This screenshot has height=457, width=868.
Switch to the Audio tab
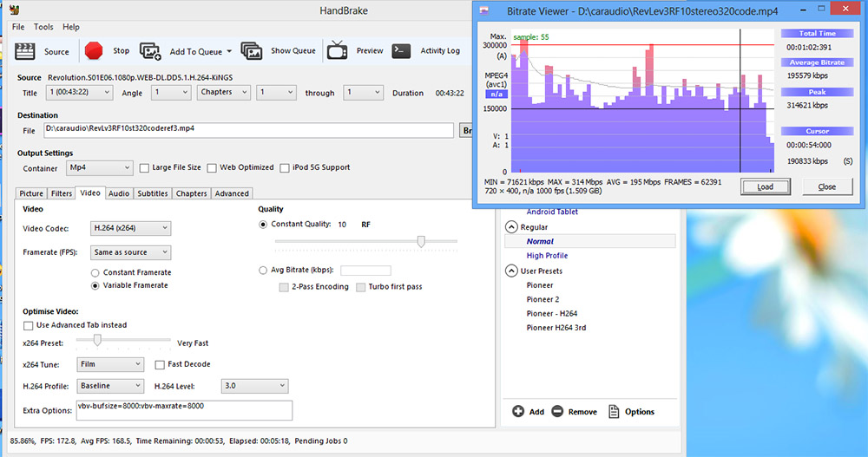coord(118,193)
